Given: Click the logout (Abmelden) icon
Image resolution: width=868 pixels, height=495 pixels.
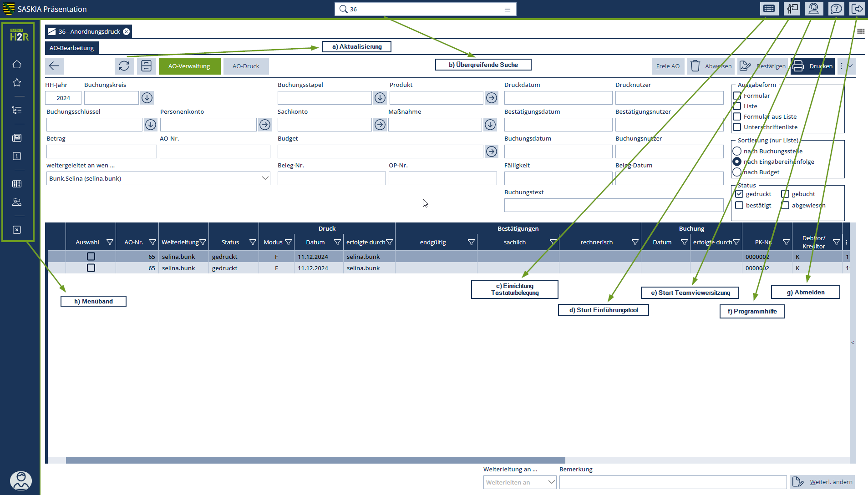Looking at the screenshot, I should [857, 9].
